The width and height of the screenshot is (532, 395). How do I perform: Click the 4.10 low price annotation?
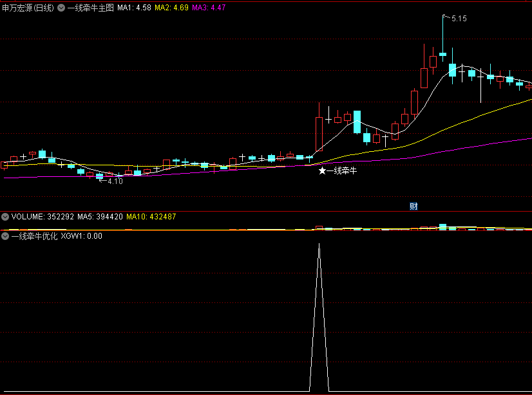pyautogui.click(x=115, y=181)
